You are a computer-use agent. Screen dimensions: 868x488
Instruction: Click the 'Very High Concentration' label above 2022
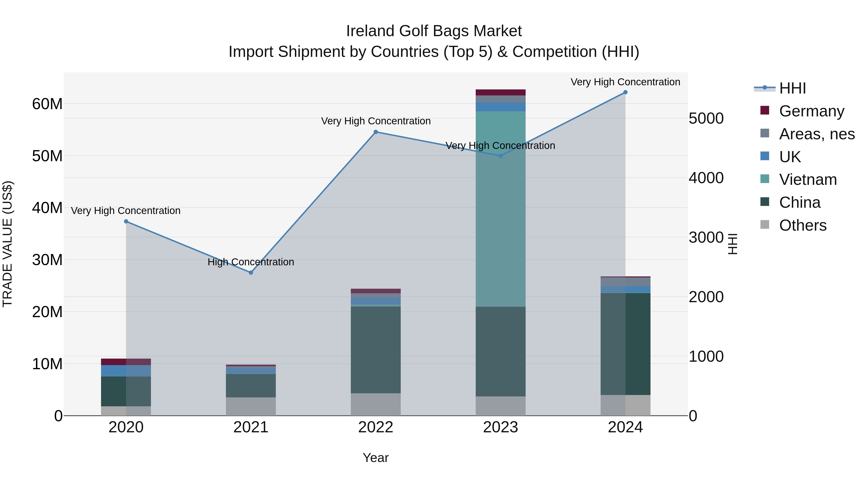click(x=376, y=121)
